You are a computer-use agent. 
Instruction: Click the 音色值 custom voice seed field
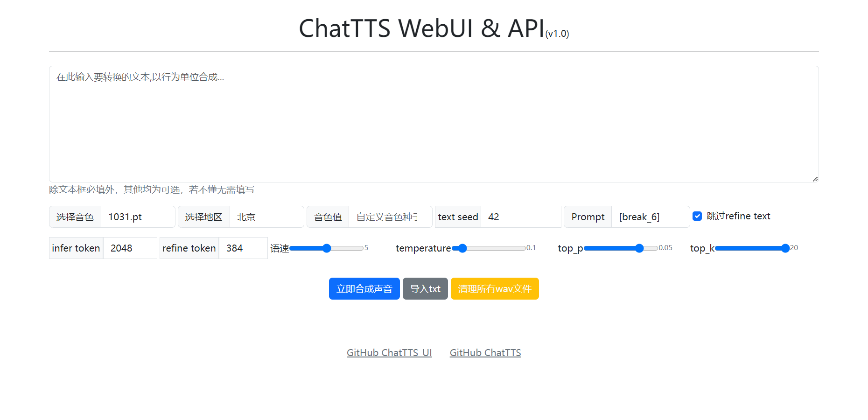point(390,217)
